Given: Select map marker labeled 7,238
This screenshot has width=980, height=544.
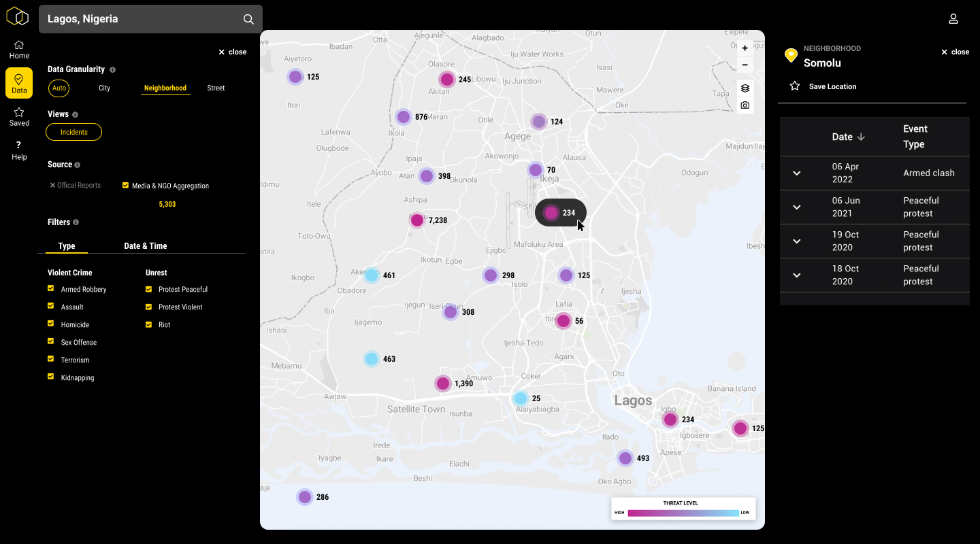Looking at the screenshot, I should (x=417, y=220).
